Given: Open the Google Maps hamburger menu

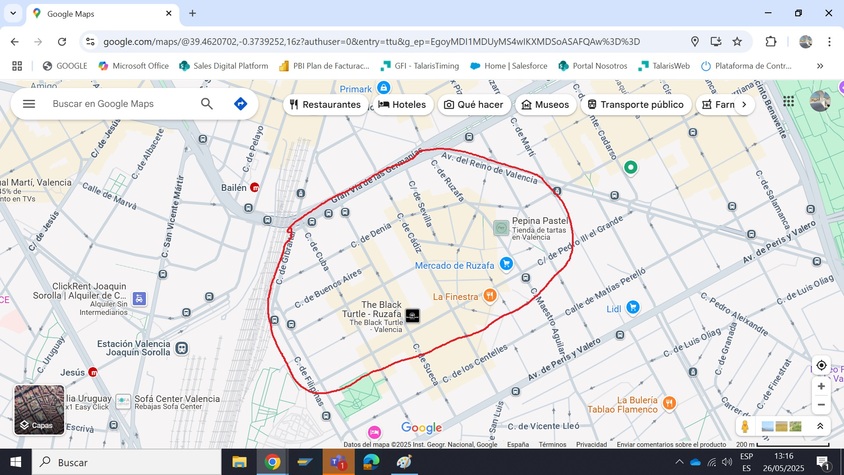Looking at the screenshot, I should tap(29, 104).
